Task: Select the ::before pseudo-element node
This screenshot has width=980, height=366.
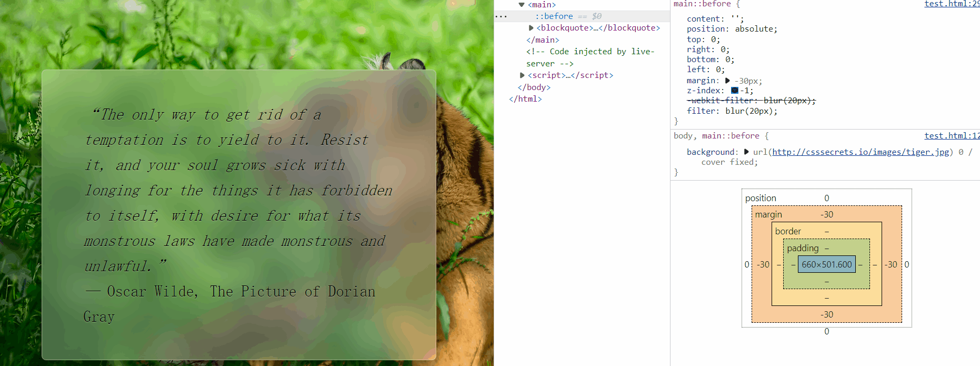Action: (x=554, y=16)
